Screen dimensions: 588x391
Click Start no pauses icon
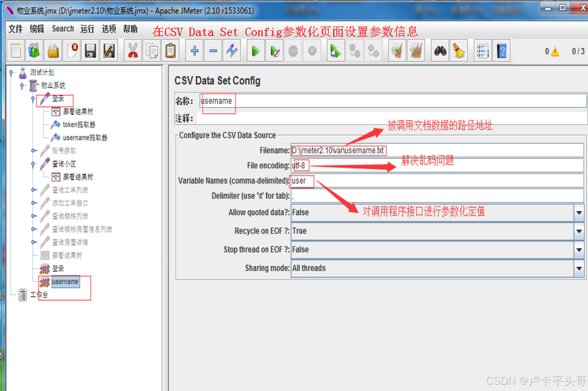pyautogui.click(x=275, y=51)
